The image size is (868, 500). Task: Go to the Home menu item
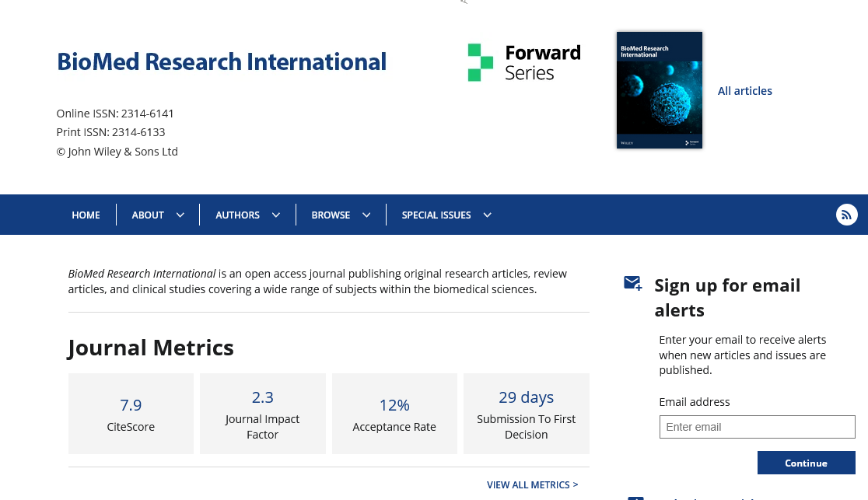click(86, 215)
